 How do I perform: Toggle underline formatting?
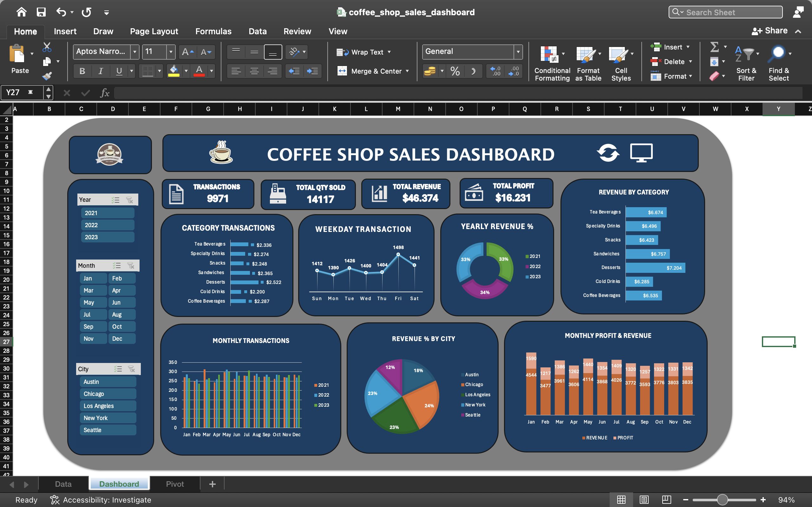click(x=119, y=71)
